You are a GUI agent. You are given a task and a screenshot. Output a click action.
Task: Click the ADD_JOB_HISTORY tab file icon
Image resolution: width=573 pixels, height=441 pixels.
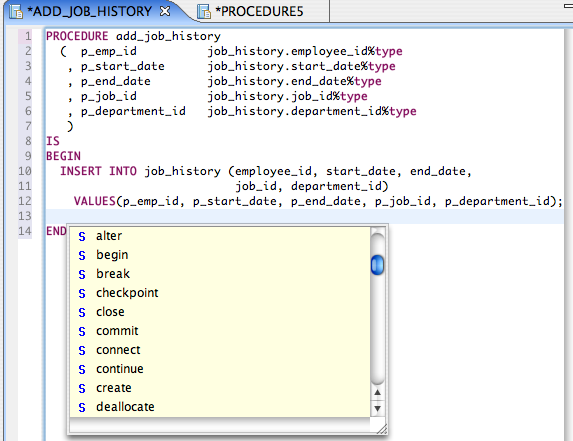click(x=16, y=12)
